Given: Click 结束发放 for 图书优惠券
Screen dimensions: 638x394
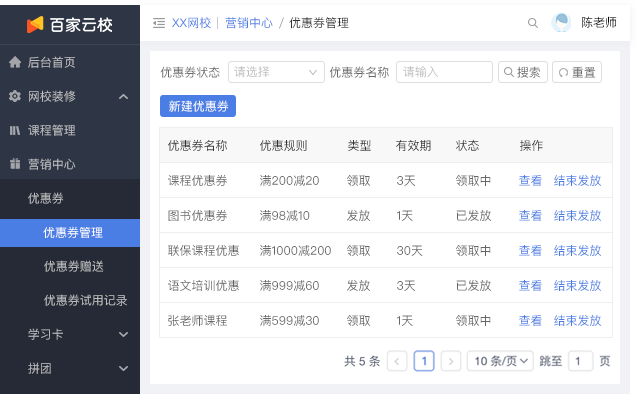Looking at the screenshot, I should [x=578, y=215].
